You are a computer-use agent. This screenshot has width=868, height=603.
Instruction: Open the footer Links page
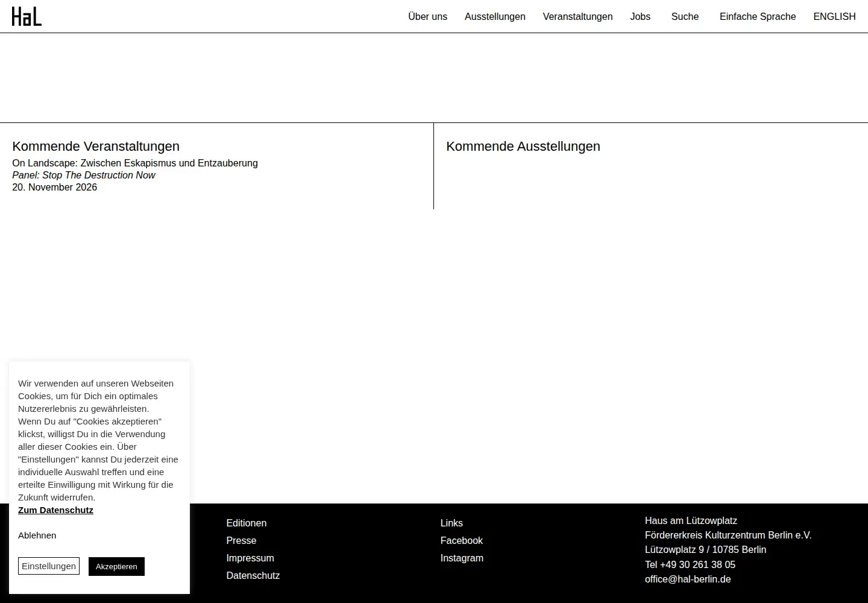click(451, 523)
